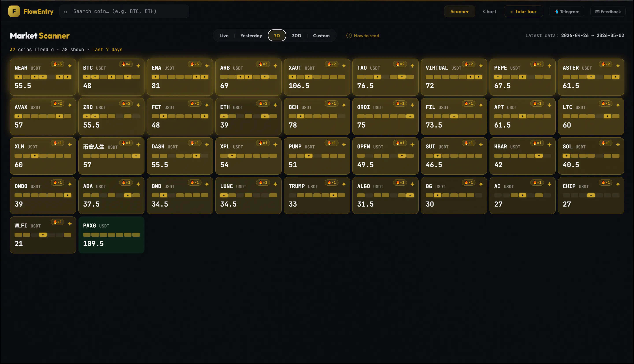Click the LUNC USDT coin name
634x364 pixels.
click(x=233, y=186)
